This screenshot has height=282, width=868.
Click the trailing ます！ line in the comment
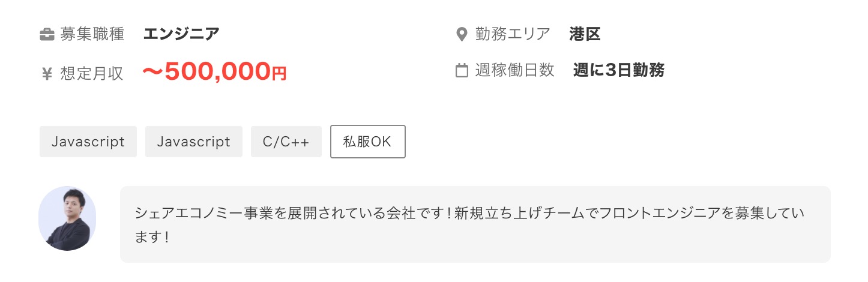pyautogui.click(x=152, y=237)
